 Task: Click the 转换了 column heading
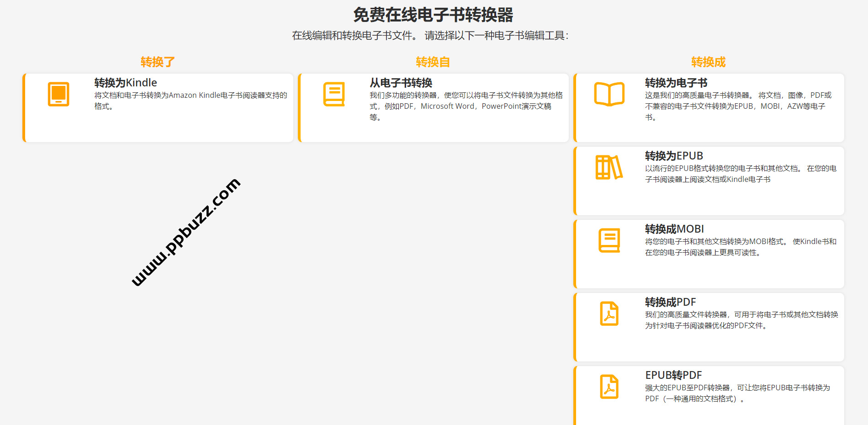tap(158, 62)
